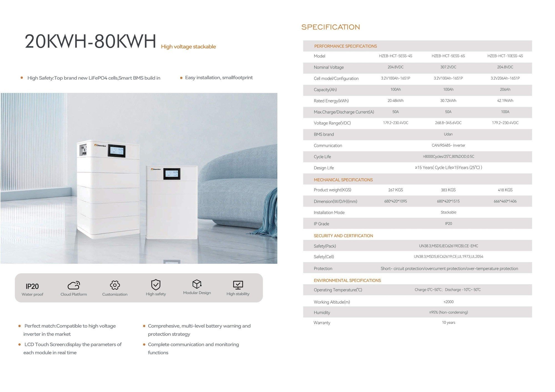Image resolution: width=555 pixels, height=392 pixels.
Task: Click the Cell model/Configuration row label
Action: (336, 78)
